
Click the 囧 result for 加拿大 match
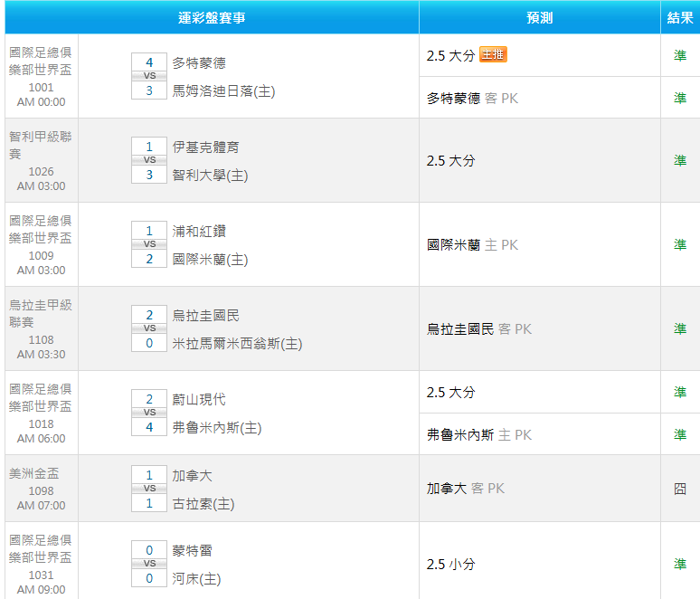[x=680, y=489]
